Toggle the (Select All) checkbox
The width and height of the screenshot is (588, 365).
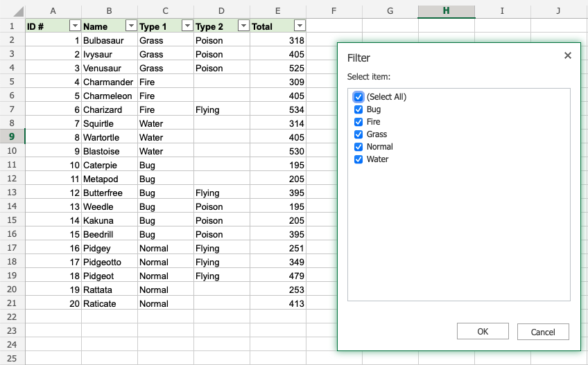[x=358, y=97]
